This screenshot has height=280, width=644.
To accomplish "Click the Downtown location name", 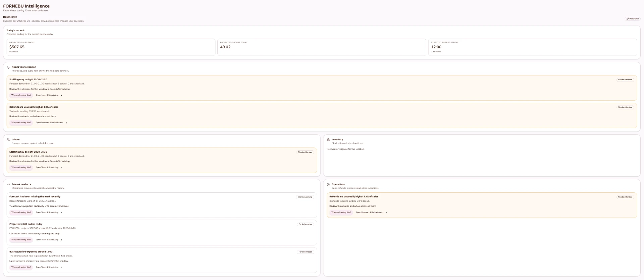I will 10,17.
